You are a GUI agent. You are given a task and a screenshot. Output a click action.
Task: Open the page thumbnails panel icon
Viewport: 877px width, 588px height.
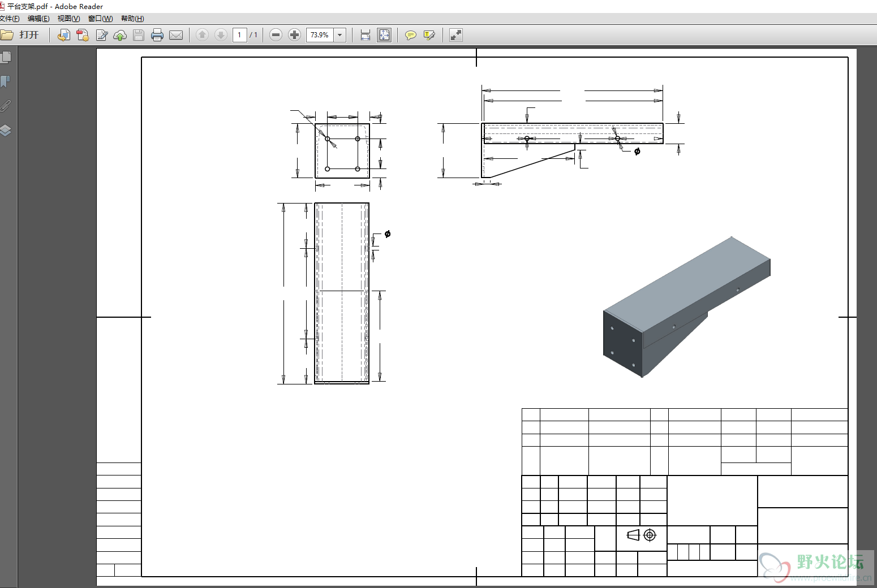coord(6,57)
